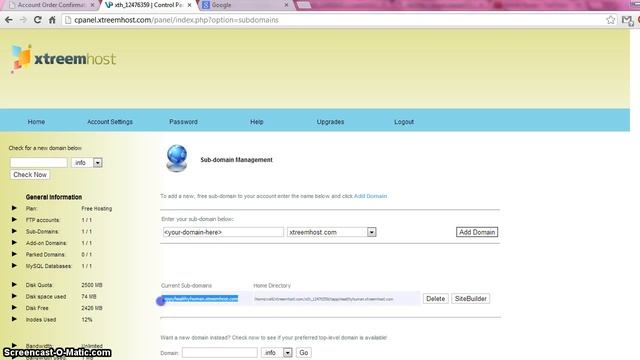This screenshot has width=640, height=360.
Task: Click the General Information heading
Action: tap(54, 197)
